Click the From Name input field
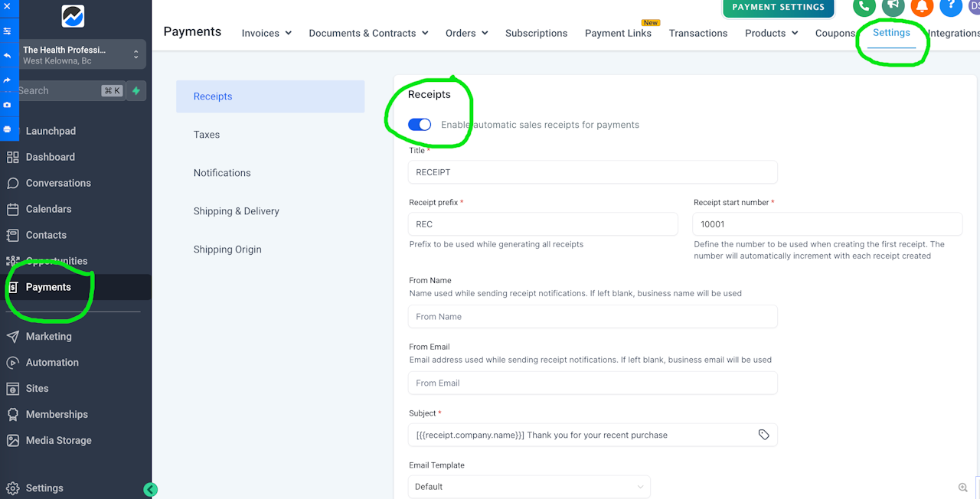The image size is (980, 499). pyautogui.click(x=593, y=317)
